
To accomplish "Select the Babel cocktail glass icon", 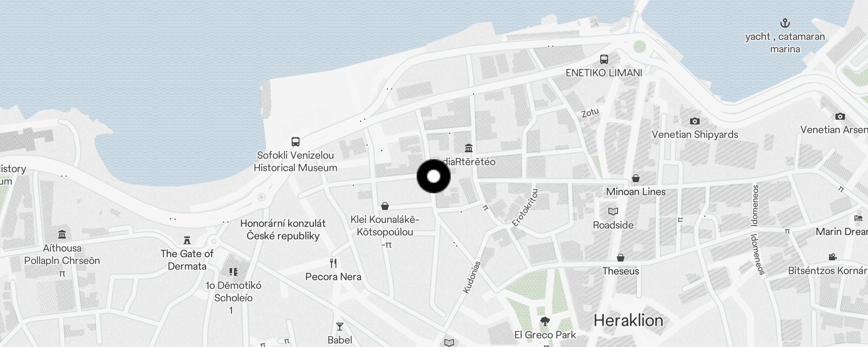I will (x=340, y=327).
